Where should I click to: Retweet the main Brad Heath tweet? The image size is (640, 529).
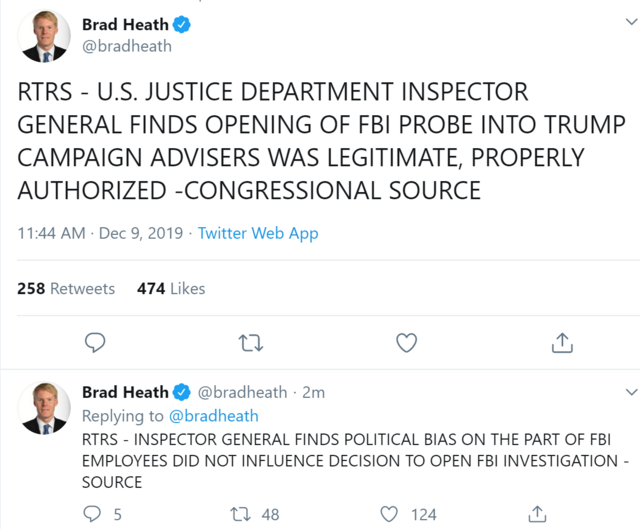coord(251,343)
